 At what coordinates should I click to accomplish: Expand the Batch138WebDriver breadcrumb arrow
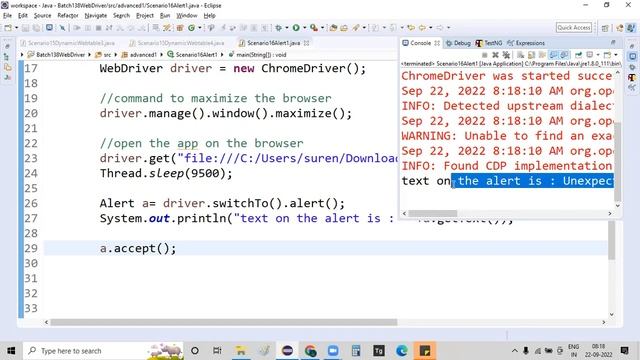pyautogui.click(x=89, y=55)
